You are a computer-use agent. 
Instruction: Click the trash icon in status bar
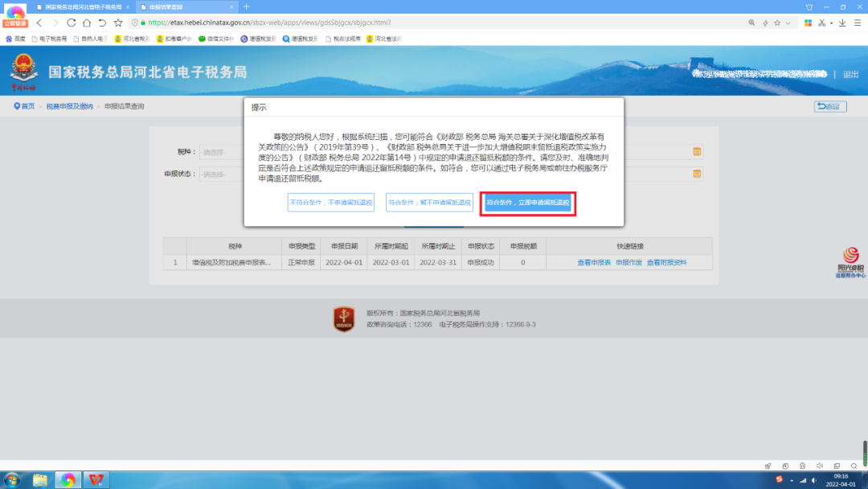pos(802,466)
